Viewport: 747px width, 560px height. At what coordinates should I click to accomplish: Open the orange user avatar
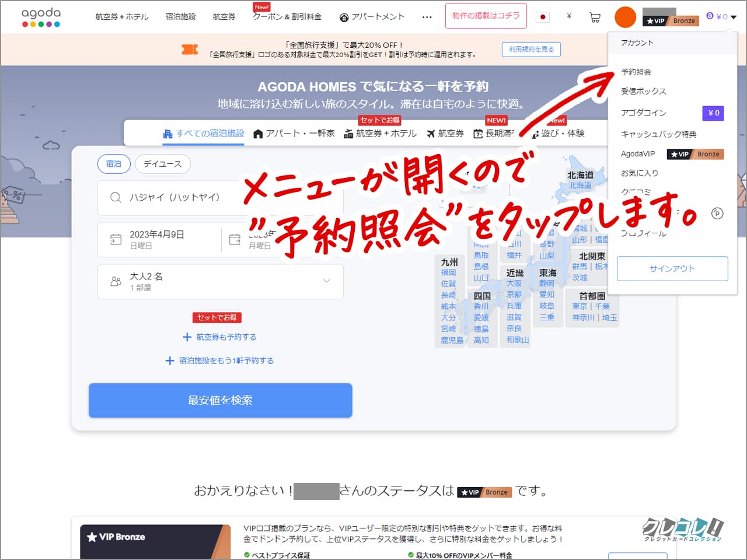[625, 17]
